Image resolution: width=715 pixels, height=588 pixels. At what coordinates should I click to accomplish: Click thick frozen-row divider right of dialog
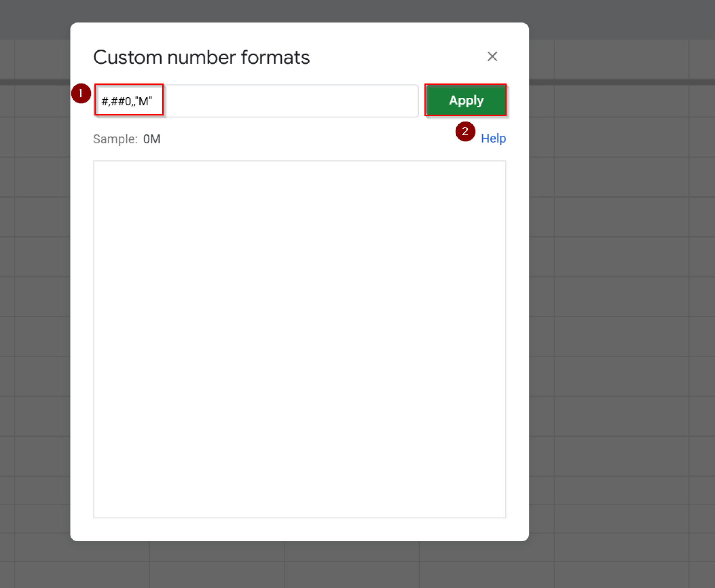tap(621, 82)
